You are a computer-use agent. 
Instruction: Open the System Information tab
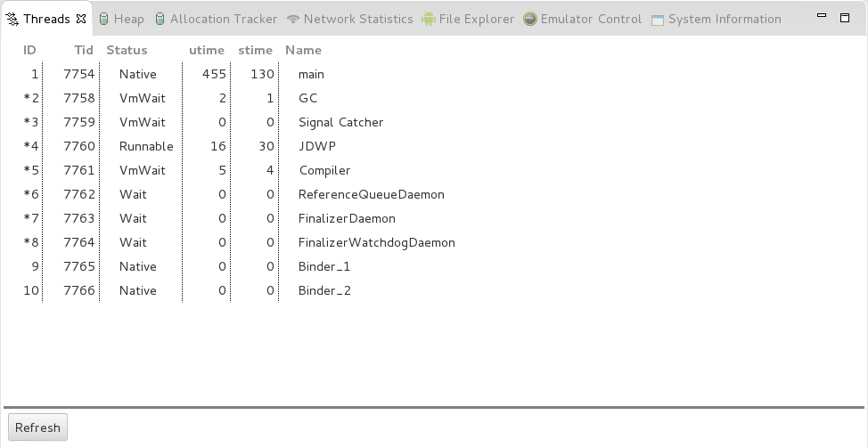[716, 20]
